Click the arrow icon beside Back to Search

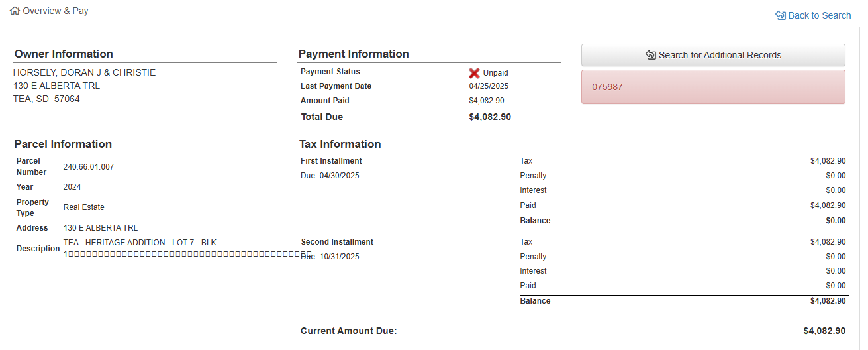click(781, 15)
